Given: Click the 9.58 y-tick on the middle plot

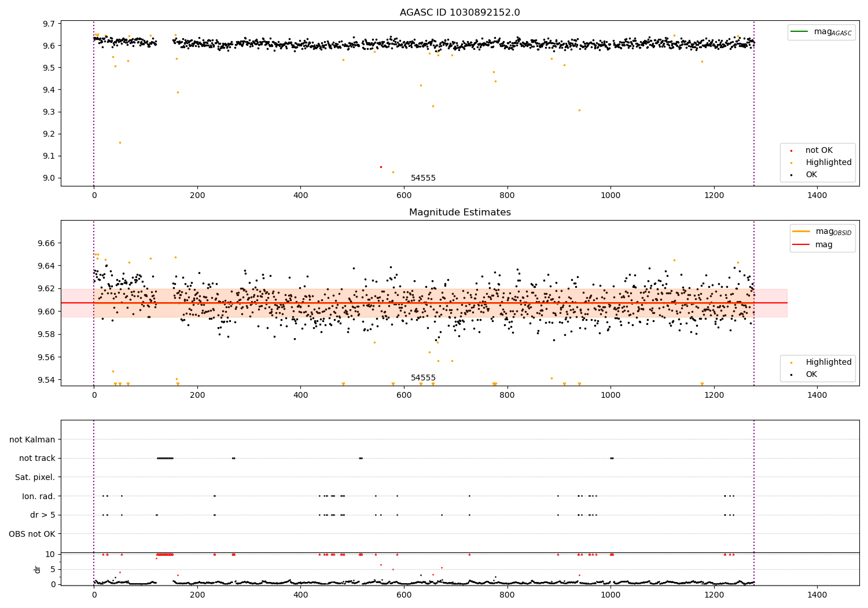Looking at the screenshot, I should 47,334.
